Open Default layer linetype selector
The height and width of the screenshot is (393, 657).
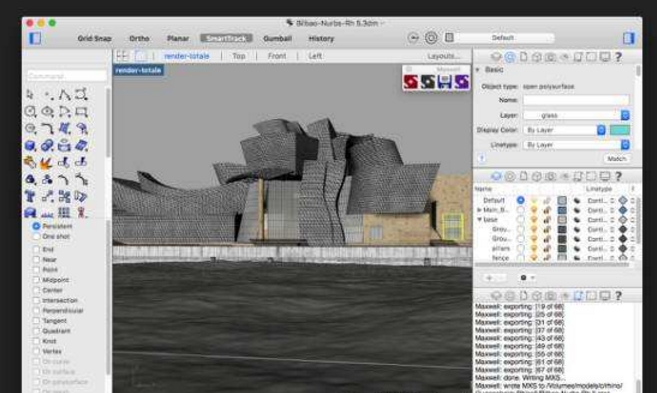click(x=600, y=200)
